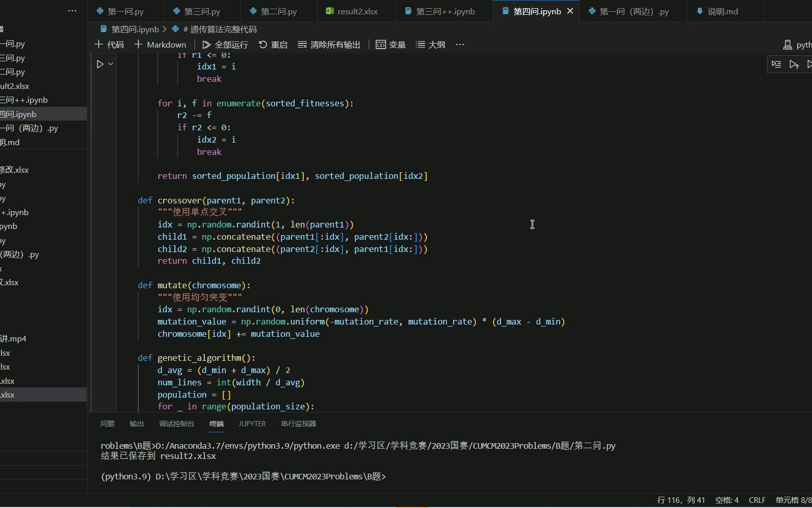812x508 pixels.
Task: Change line ending via CRLF
Action: [x=757, y=500]
